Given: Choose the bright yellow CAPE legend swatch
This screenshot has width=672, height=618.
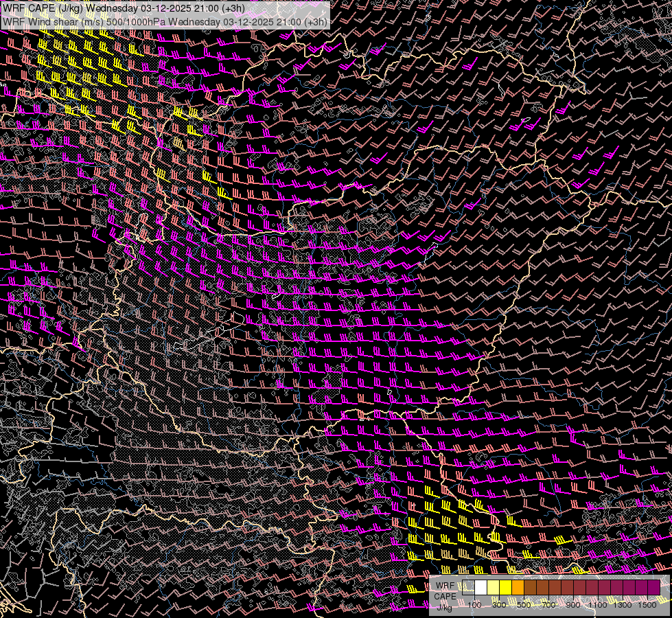Looking at the screenshot, I should click(506, 587).
